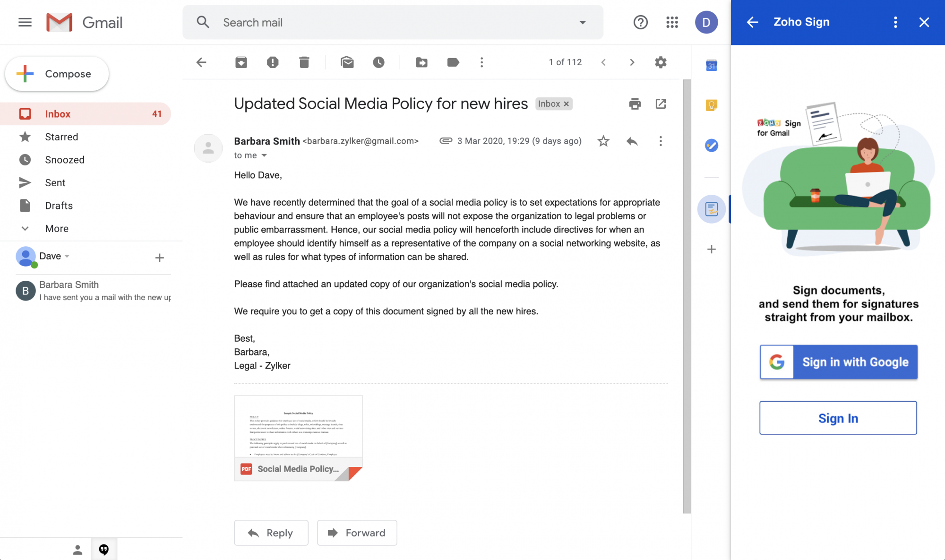Star the message from Barbara Smith
The width and height of the screenshot is (945, 560).
coord(603,141)
